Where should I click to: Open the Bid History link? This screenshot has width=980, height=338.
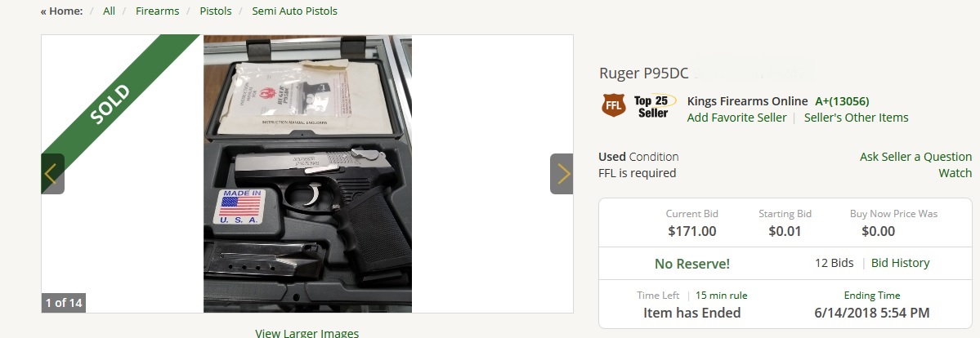pos(900,263)
